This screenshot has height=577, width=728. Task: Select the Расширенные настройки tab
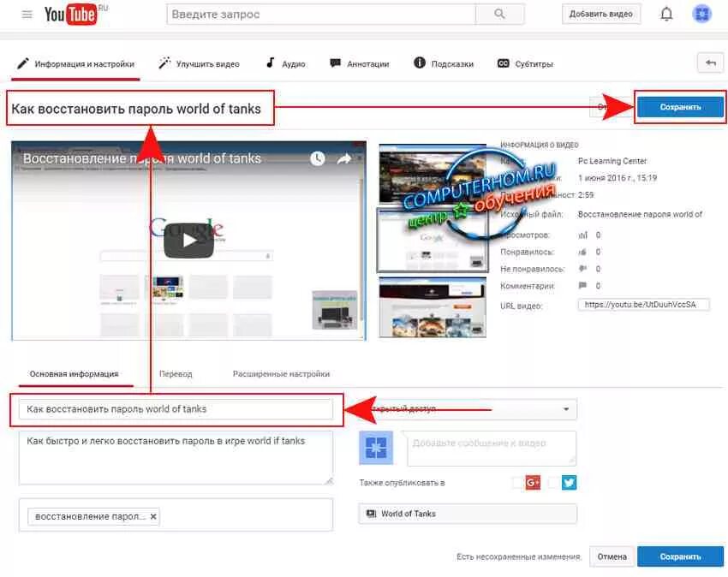282,374
